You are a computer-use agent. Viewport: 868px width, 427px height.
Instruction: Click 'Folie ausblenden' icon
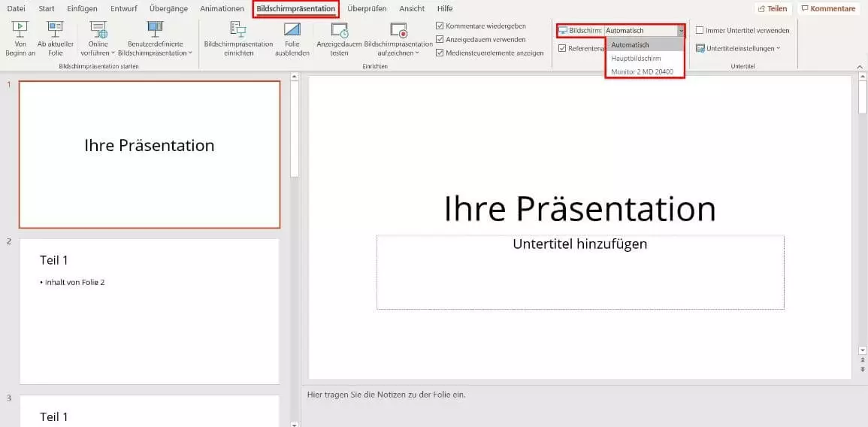click(292, 29)
